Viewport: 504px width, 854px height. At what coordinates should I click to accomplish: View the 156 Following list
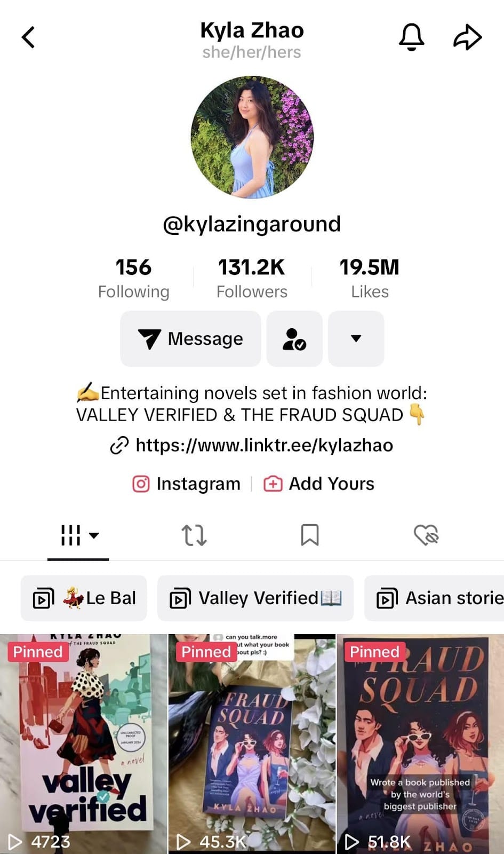133,278
